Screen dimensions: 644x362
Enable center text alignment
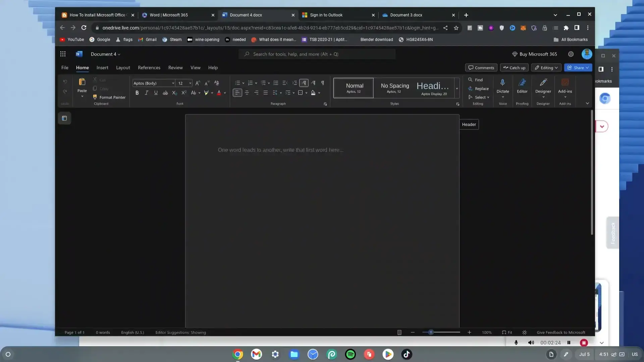pyautogui.click(x=247, y=93)
